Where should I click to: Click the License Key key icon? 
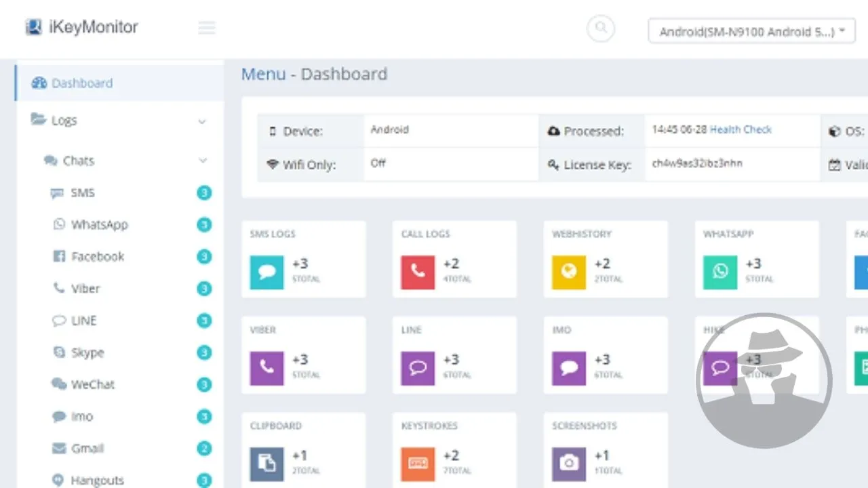point(553,165)
